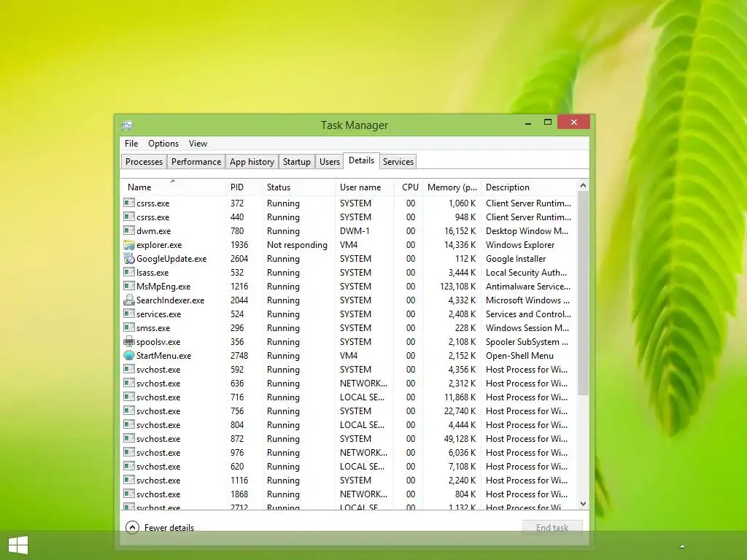
Task: Select the '22,740 K' memory value
Action: coord(460,411)
